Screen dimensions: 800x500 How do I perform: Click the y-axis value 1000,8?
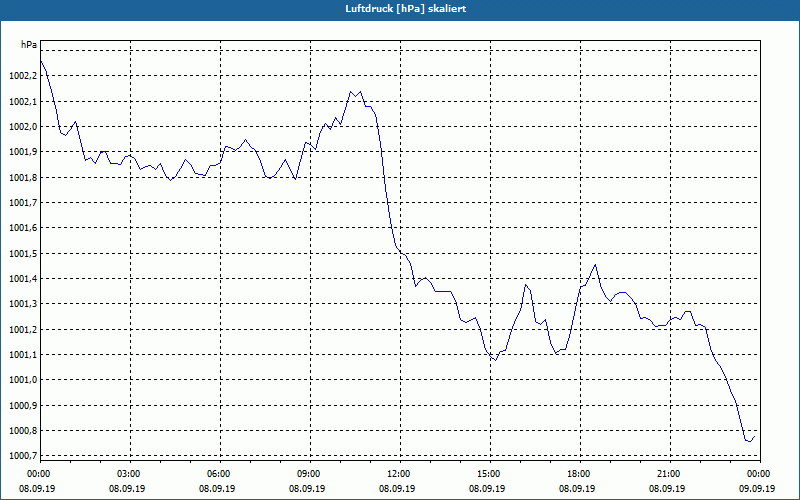coord(23,431)
